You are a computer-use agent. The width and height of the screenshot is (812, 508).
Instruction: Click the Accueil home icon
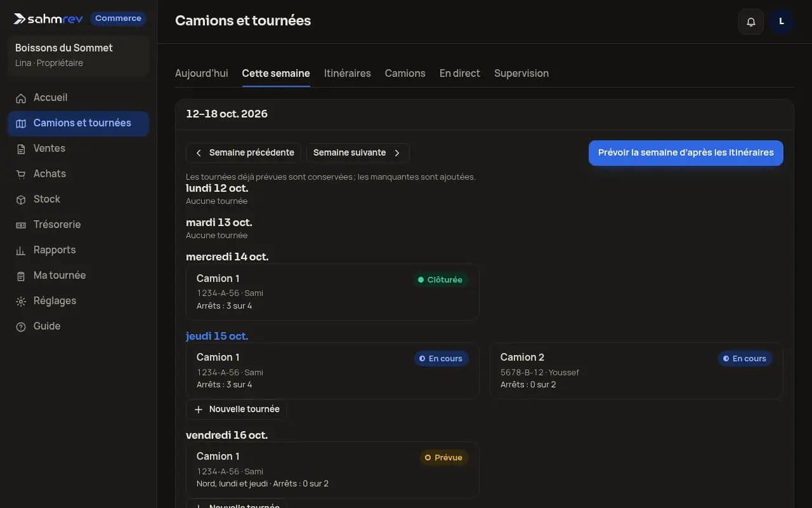click(21, 98)
